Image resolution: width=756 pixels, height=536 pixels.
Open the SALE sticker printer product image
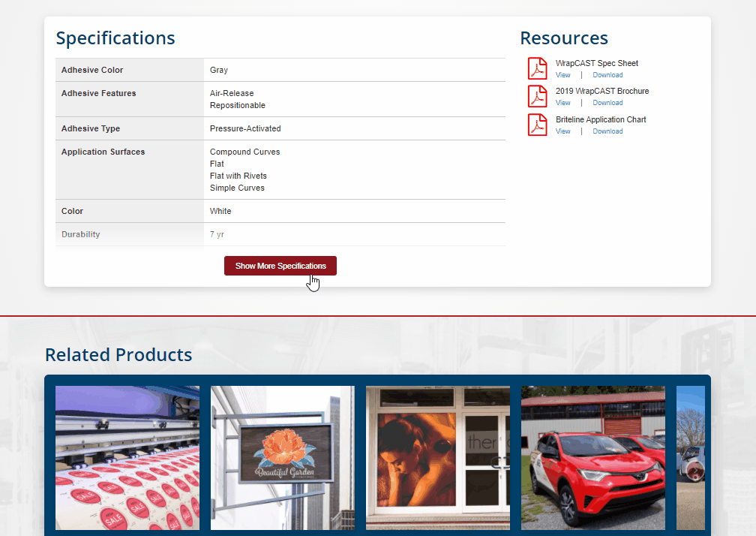point(127,458)
